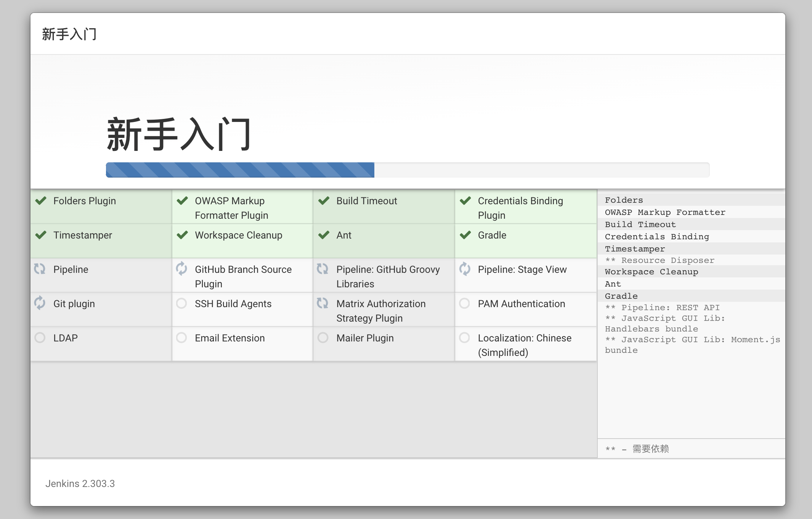The height and width of the screenshot is (519, 812).
Task: Click the striped installation progress bar
Action: [x=240, y=170]
